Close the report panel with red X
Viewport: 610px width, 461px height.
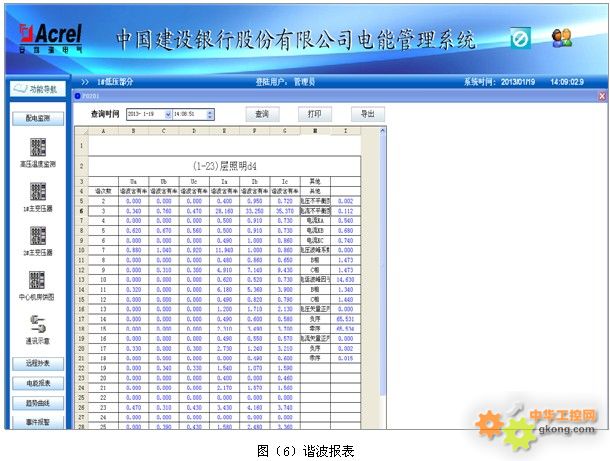click(602, 95)
